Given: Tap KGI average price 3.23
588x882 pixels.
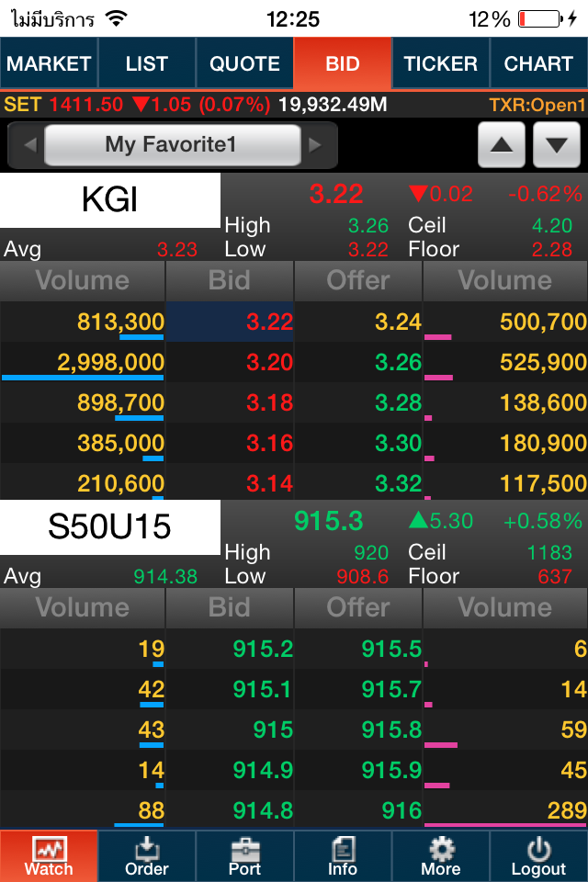Looking at the screenshot, I should 177,249.
